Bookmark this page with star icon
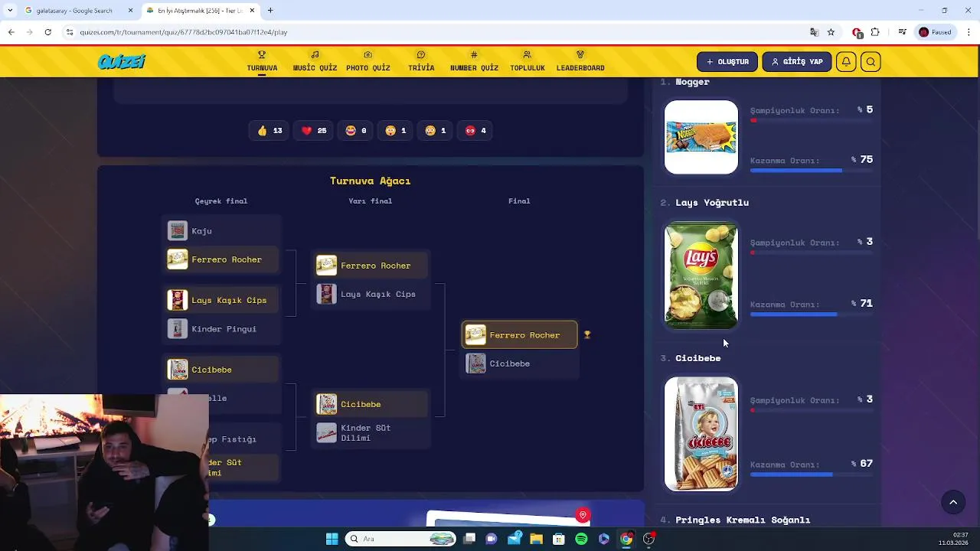This screenshot has width=980, height=551. 831,32
